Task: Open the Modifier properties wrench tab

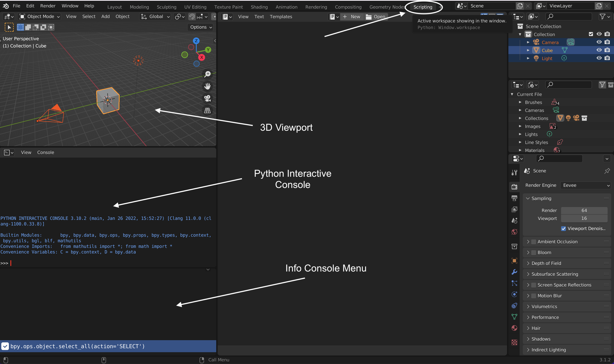Action: point(514,272)
